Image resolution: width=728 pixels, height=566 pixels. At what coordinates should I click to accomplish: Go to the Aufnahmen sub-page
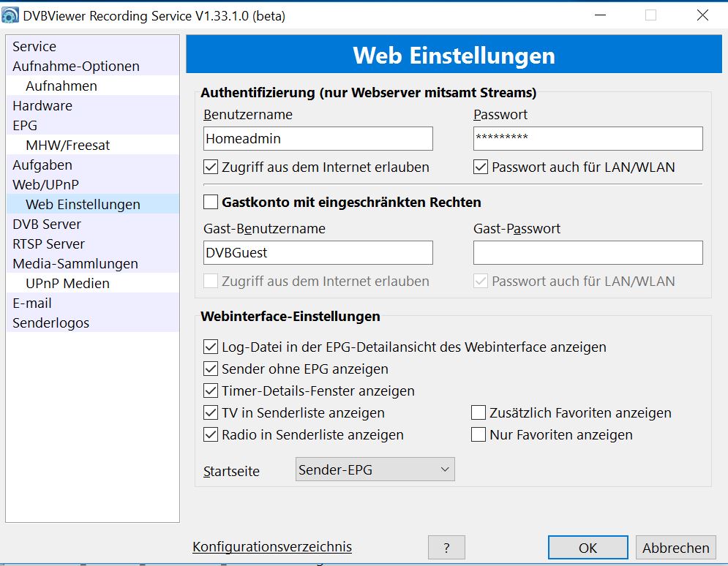click(93, 86)
